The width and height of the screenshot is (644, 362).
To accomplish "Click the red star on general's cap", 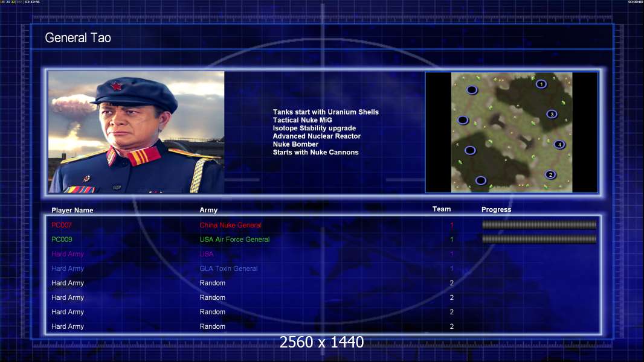I will tap(117, 86).
